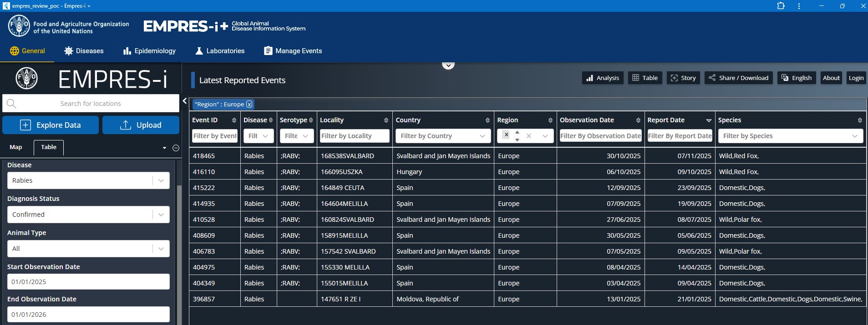Click the Start Observation Date field
This screenshot has width=868, height=325.
click(88, 282)
